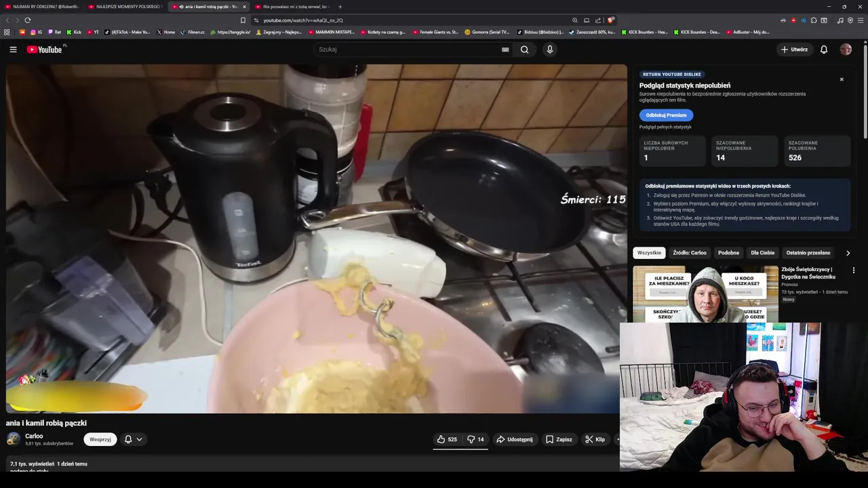
Task: Click the address bar URL
Action: (303, 20)
